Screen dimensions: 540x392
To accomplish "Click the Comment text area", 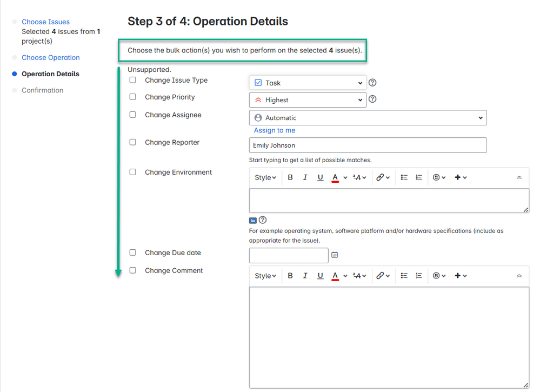I will (x=389, y=337).
